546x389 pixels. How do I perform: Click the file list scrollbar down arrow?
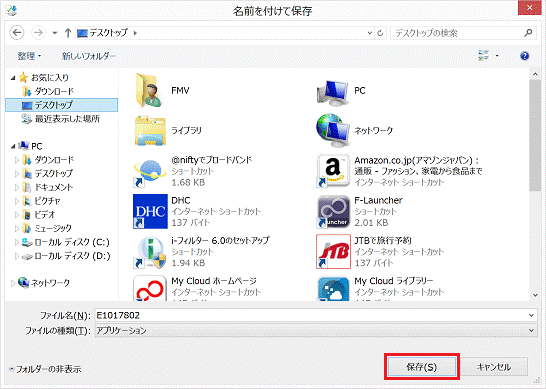pos(535,296)
